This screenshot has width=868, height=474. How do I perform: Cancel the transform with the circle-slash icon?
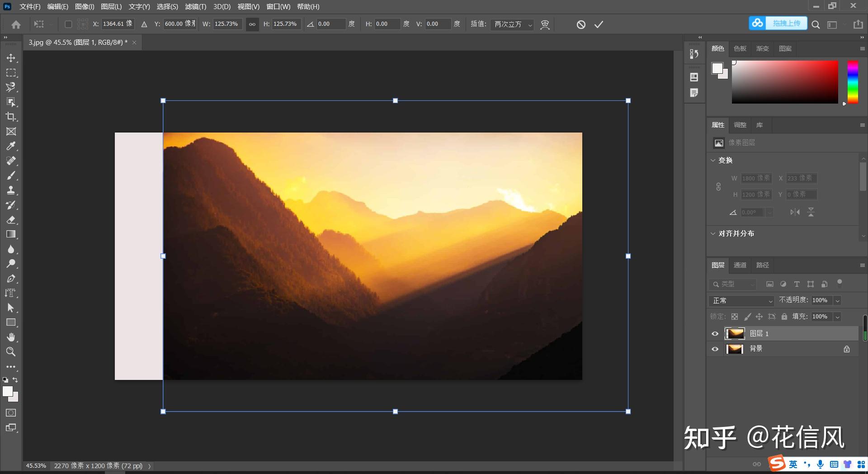click(581, 24)
